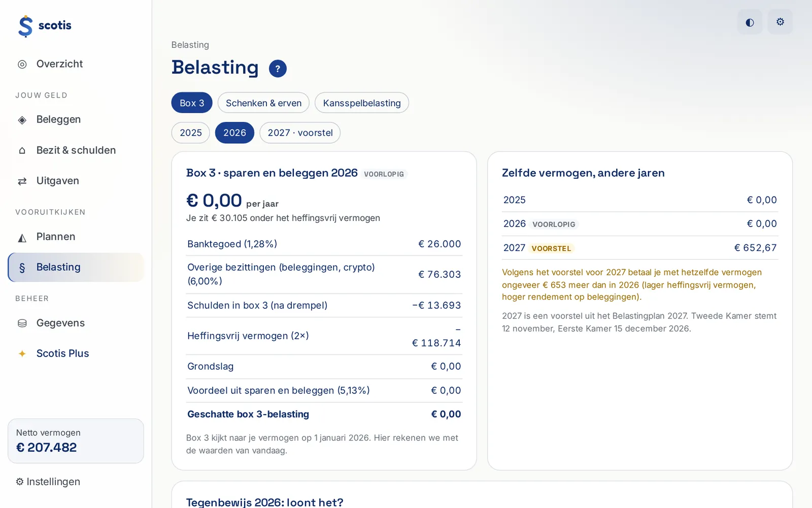Go to Overzicht page
Screen dimensions: 812x508
point(76,64)
